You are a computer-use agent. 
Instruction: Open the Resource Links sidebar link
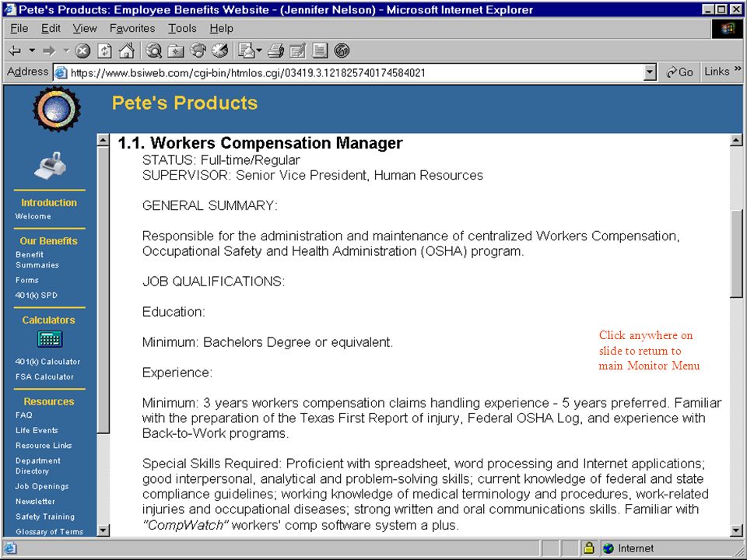point(44,445)
